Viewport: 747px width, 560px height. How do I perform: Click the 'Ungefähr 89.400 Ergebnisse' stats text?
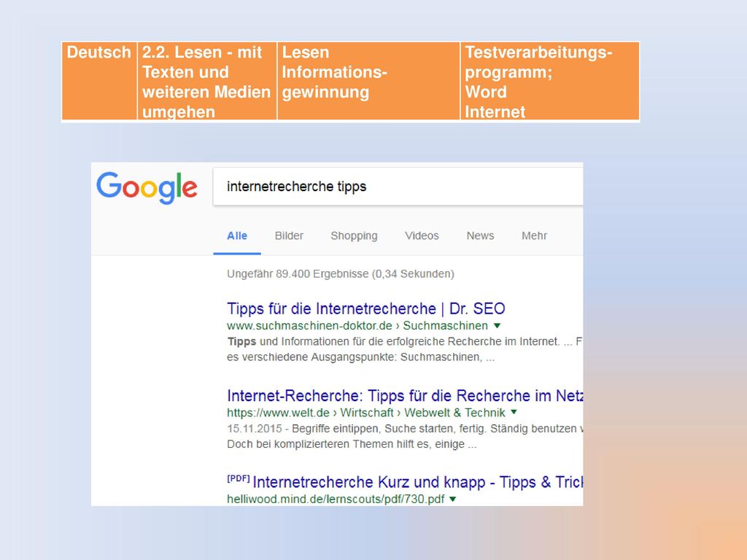(x=341, y=274)
